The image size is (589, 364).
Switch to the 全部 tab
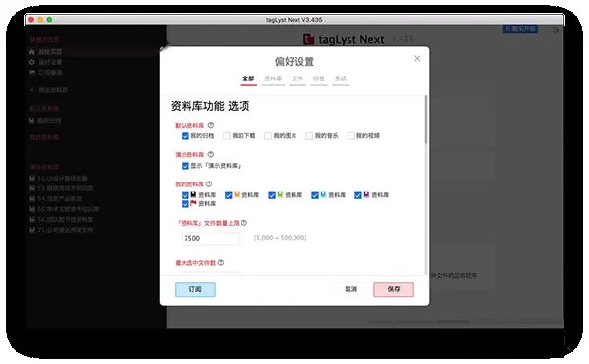[x=248, y=78]
